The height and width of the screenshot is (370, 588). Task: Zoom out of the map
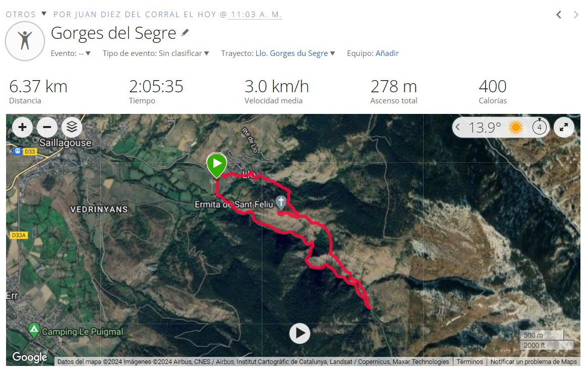[47, 128]
